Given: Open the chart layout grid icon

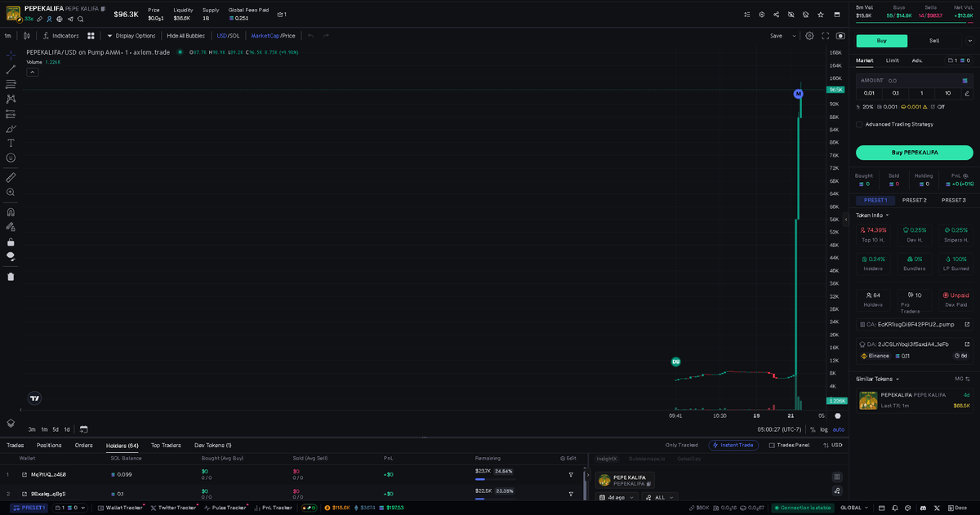Looking at the screenshot, I should (91, 36).
